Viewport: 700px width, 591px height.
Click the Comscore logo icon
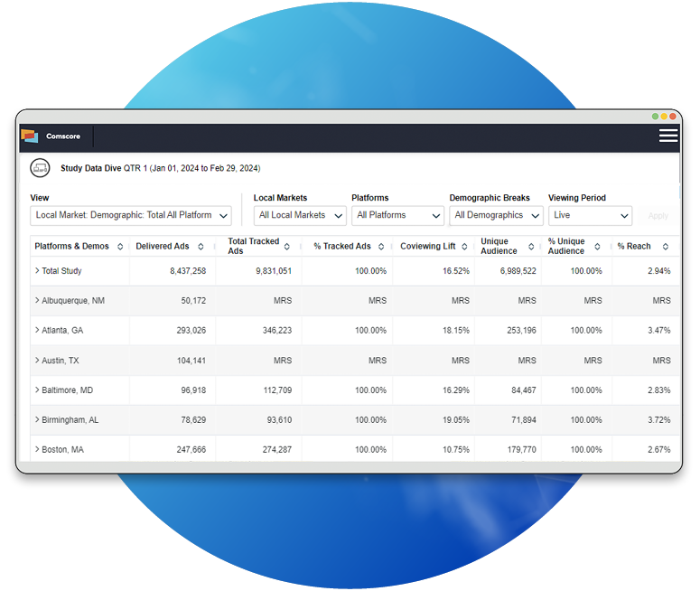coord(30,136)
